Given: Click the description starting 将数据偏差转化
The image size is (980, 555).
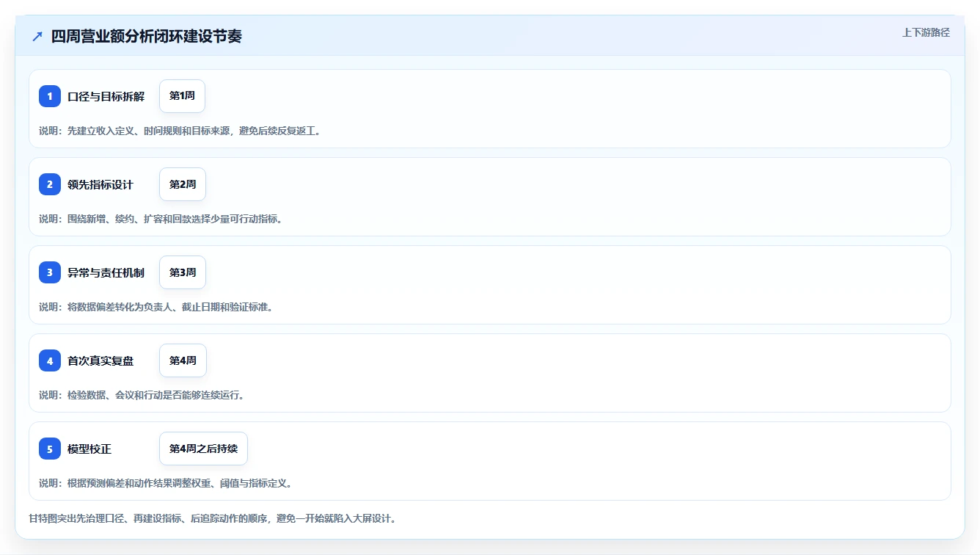Looking at the screenshot, I should 156,307.
